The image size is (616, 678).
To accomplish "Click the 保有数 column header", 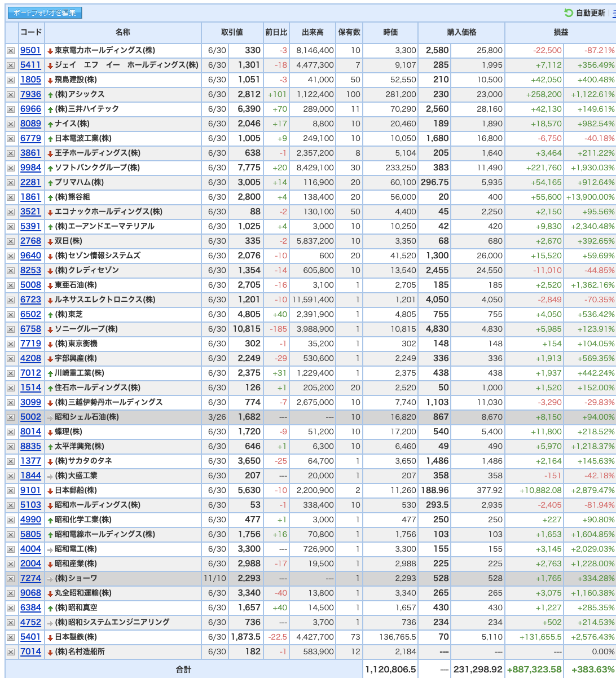I will pyautogui.click(x=349, y=32).
